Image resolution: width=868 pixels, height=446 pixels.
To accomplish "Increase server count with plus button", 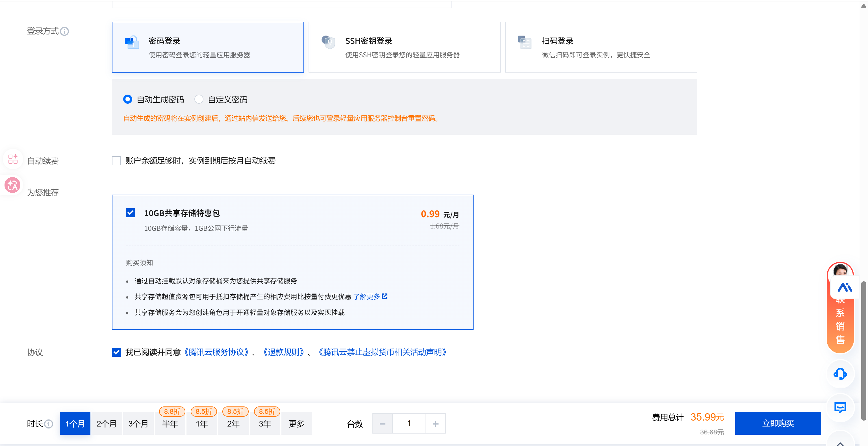I will click(435, 424).
